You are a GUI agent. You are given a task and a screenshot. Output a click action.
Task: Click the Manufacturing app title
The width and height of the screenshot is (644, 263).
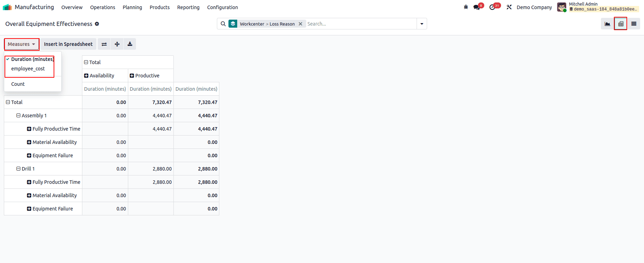[x=34, y=7]
